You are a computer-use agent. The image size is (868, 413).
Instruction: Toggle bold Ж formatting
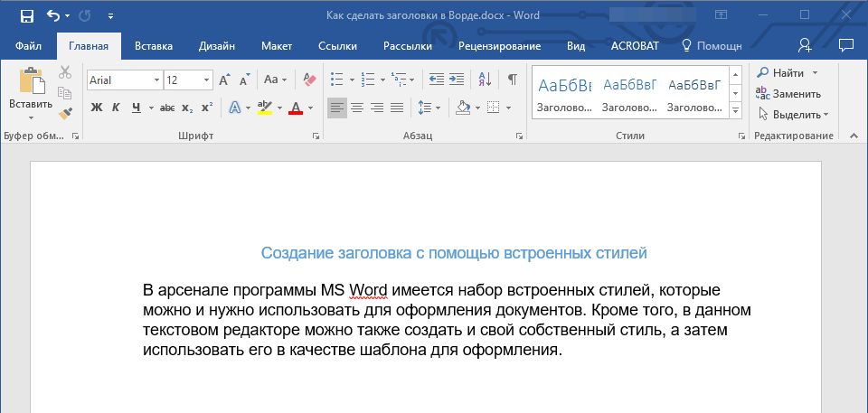point(97,108)
